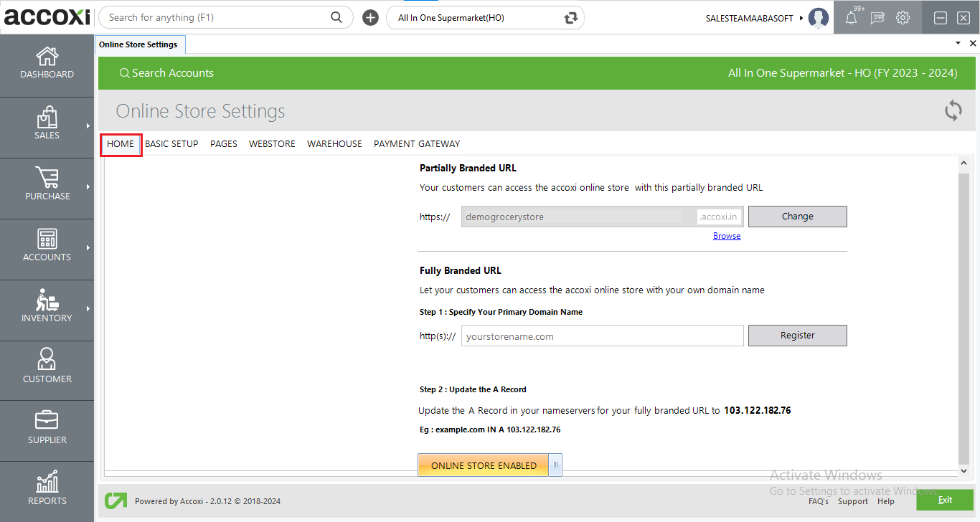980x522 pixels.
Task: Register the primary domain name
Action: tap(797, 335)
